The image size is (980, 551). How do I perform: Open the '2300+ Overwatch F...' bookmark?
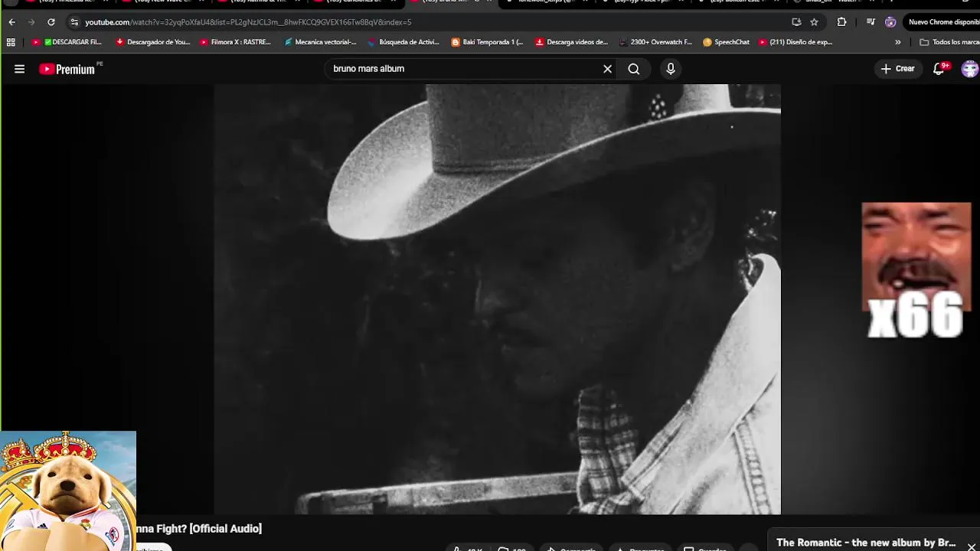coord(655,42)
